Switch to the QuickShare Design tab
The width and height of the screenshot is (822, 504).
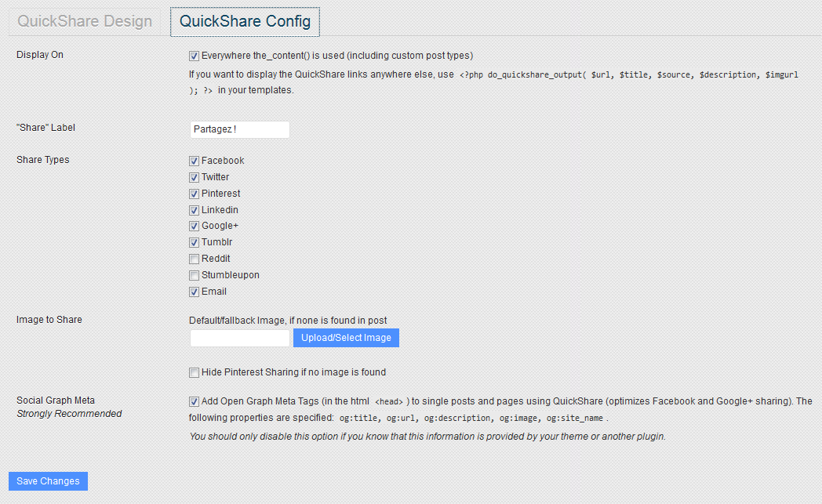85,21
